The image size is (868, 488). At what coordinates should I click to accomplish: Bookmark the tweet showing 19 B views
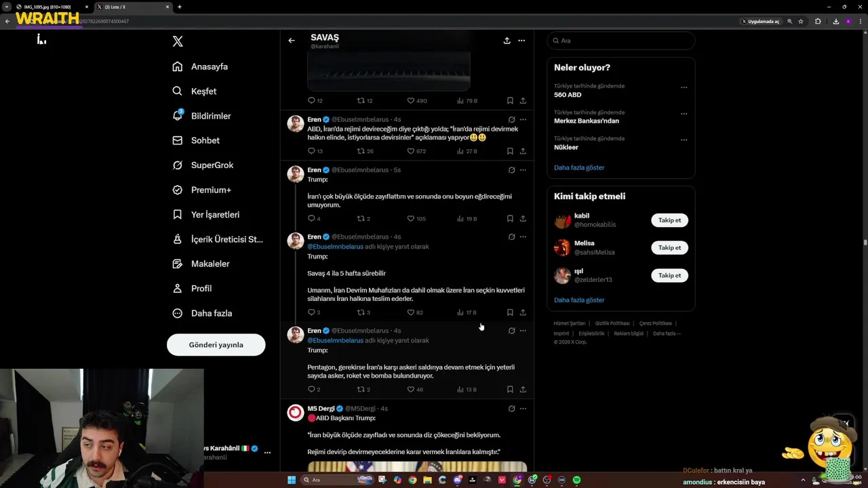click(x=510, y=218)
